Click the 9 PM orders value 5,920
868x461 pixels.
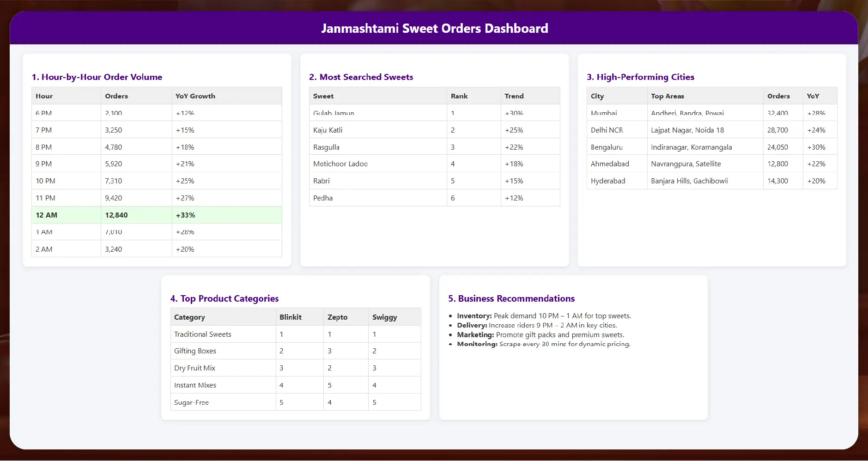tap(113, 163)
